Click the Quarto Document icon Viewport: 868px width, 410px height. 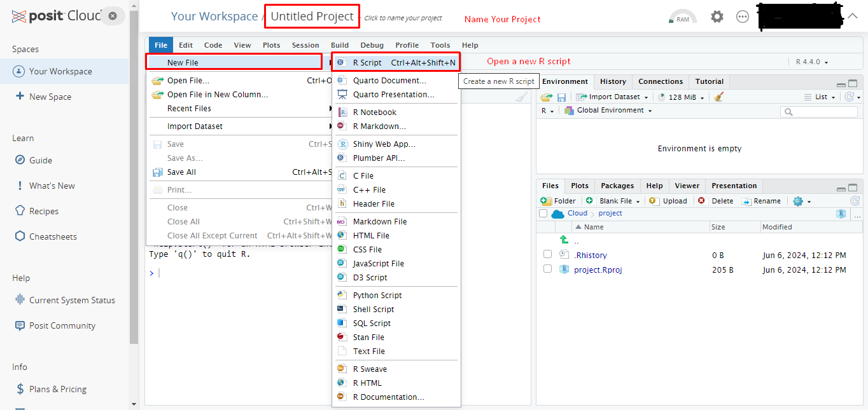342,80
